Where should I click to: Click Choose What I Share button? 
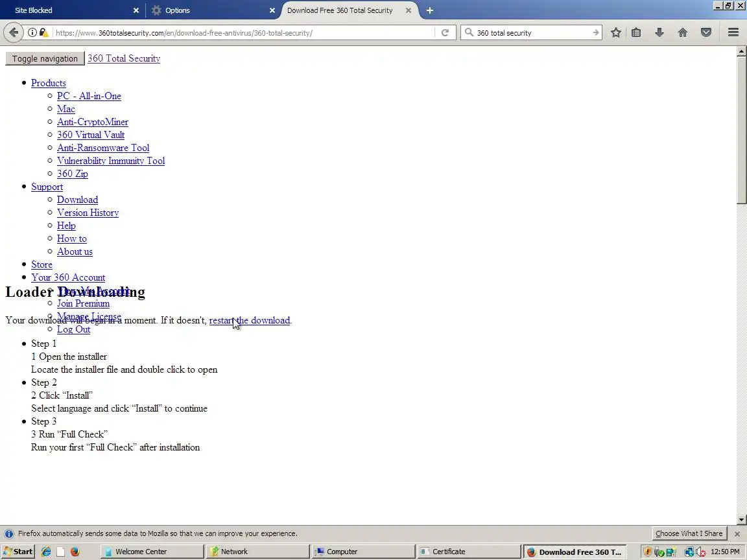[x=689, y=533]
